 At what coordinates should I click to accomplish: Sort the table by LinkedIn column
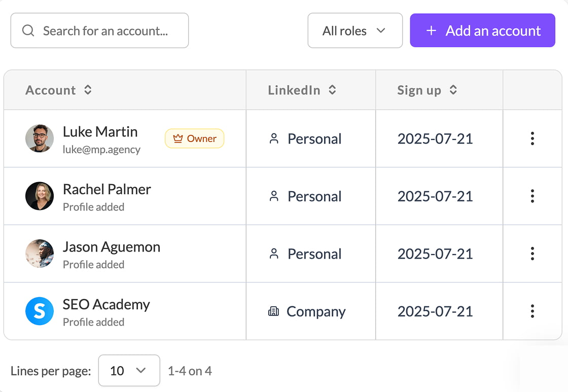coord(332,90)
